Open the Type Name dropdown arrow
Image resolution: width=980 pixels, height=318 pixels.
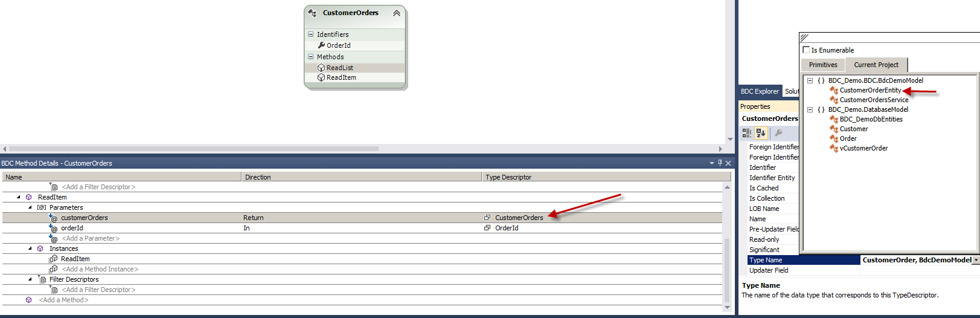[x=976, y=260]
